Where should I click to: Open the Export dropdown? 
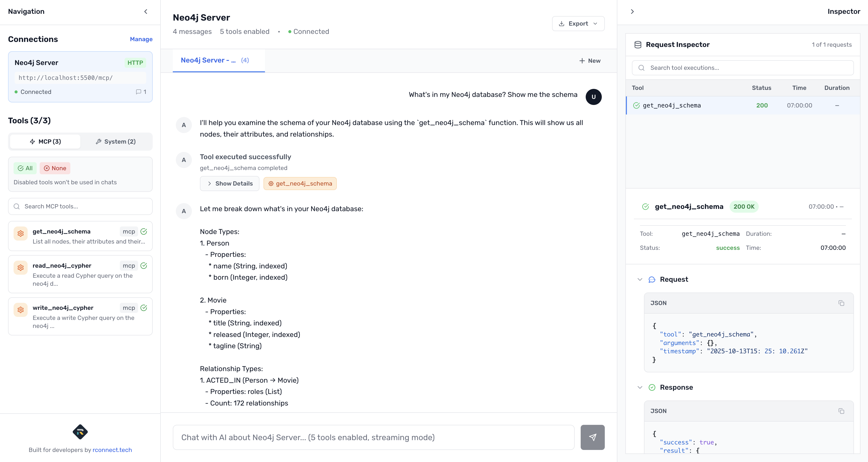[x=578, y=24]
